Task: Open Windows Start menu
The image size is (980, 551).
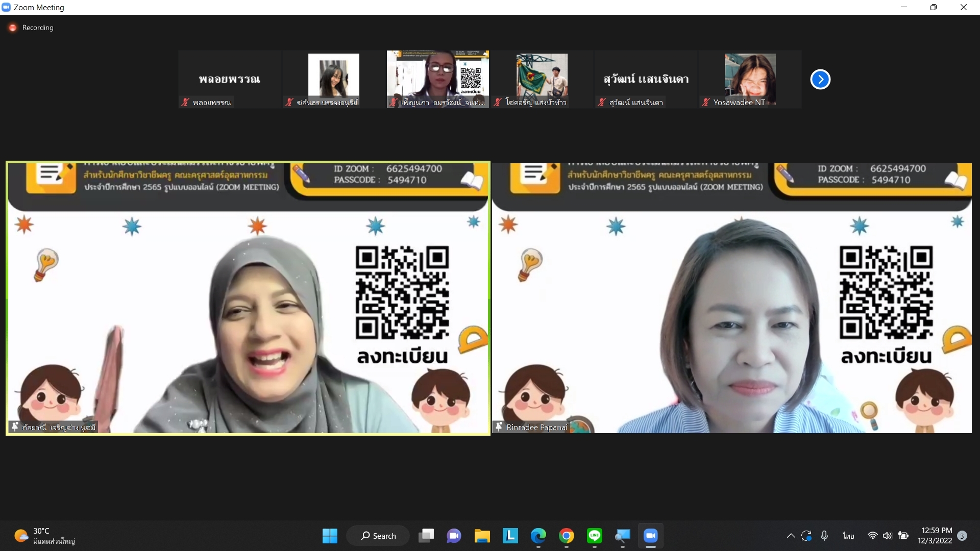Action: pos(330,536)
